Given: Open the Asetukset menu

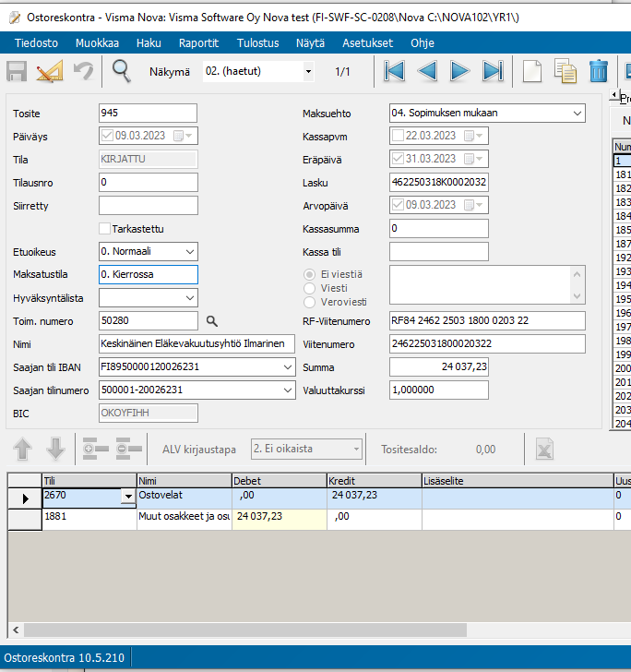Looking at the screenshot, I should pos(367,42).
